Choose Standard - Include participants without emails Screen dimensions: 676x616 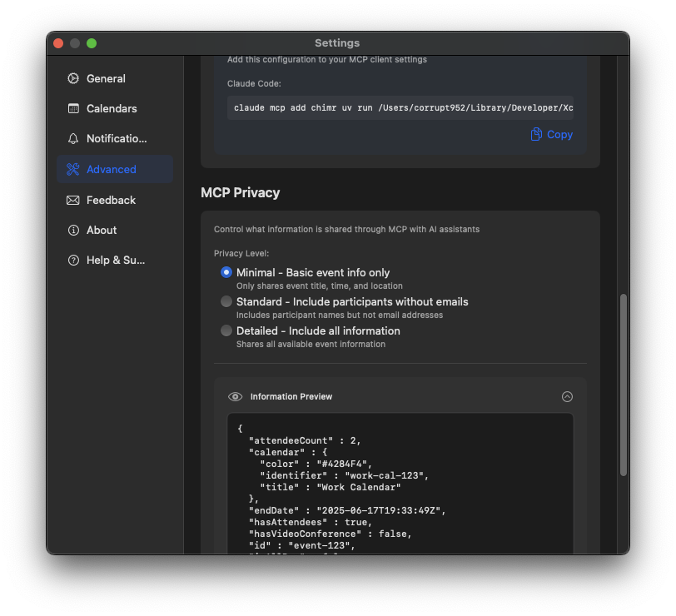pyautogui.click(x=226, y=301)
